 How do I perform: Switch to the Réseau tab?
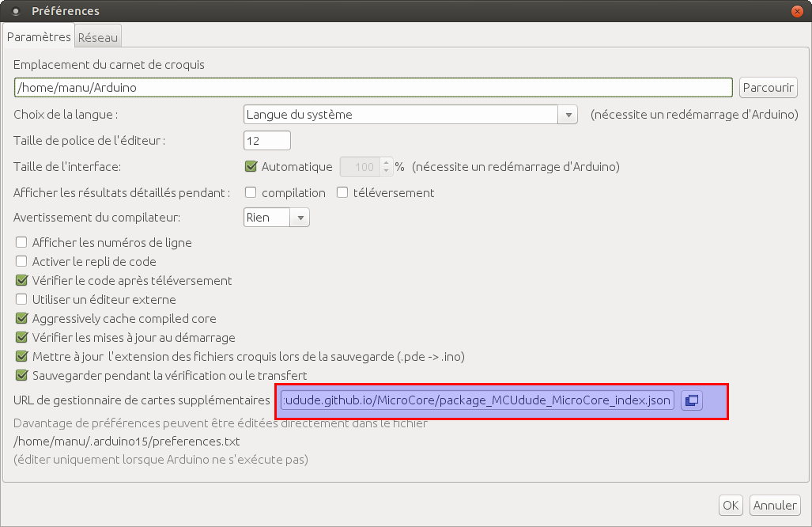(x=98, y=37)
